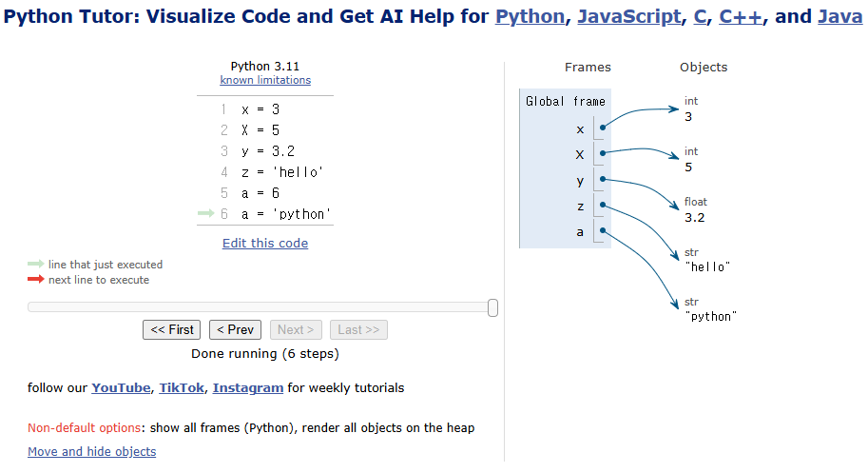
Task: Follow the C language link in heading
Action: coord(700,16)
